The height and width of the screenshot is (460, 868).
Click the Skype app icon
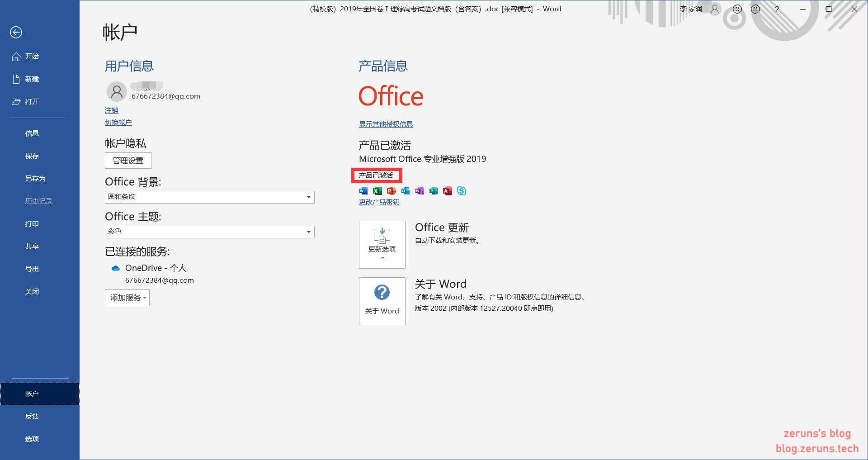coord(461,191)
